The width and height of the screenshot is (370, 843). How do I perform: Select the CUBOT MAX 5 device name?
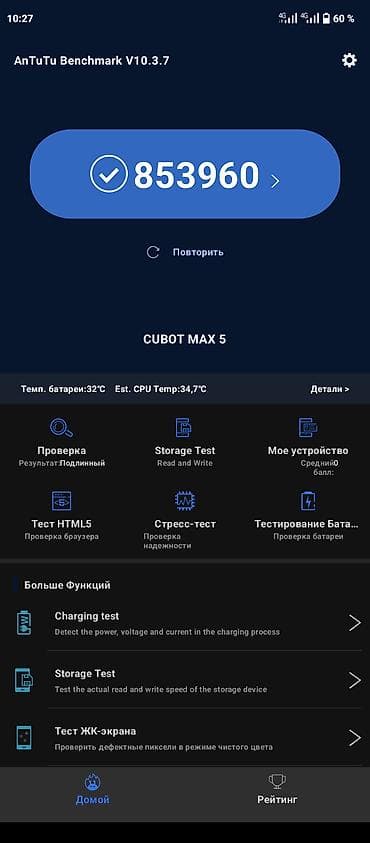[184, 339]
